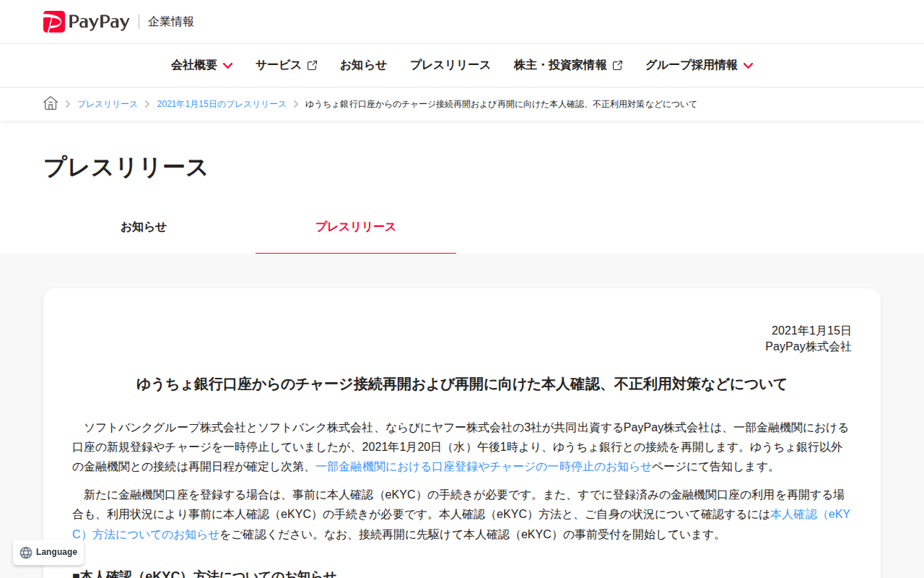Click the date 2021年1月15日
The width and height of the screenshot is (924, 578).
point(811,331)
